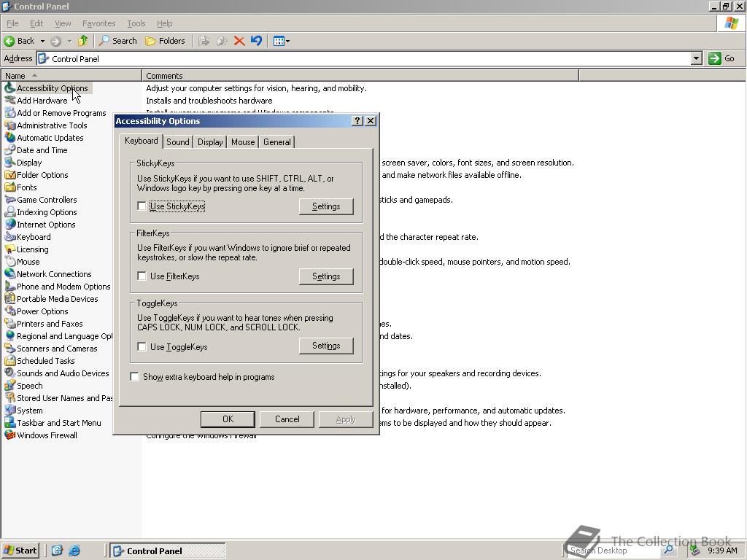Click the Search Desktop input field

point(614,551)
